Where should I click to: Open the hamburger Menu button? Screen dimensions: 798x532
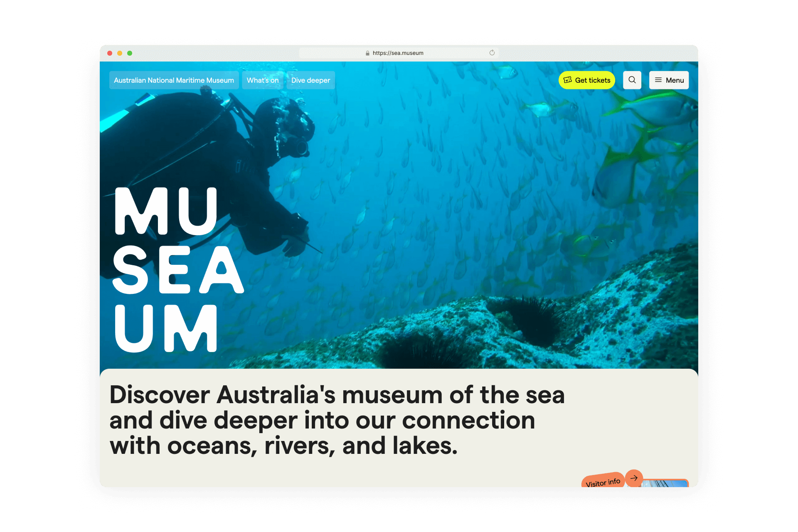point(669,80)
